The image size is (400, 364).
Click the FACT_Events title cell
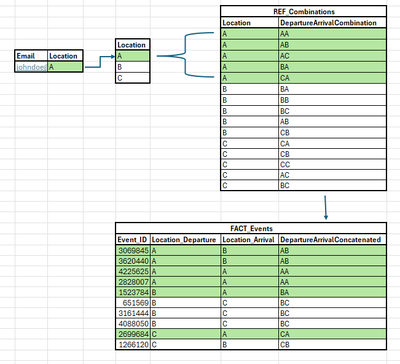point(251,229)
